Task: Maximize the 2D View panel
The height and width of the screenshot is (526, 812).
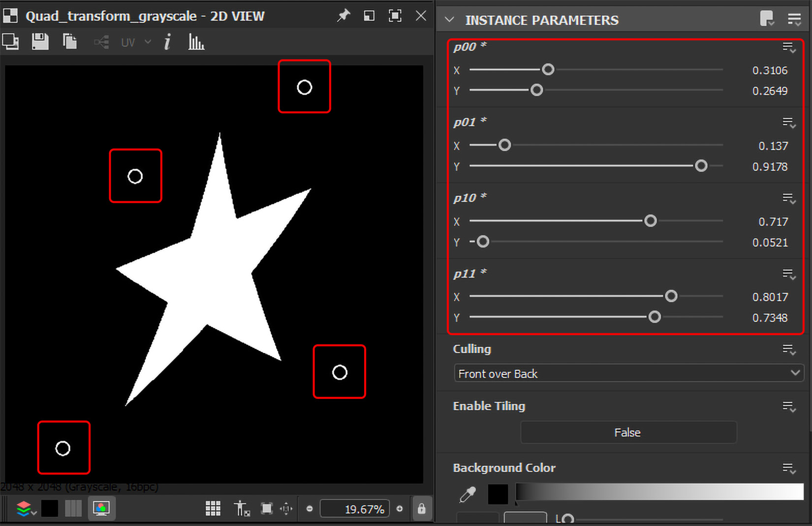Action: (x=395, y=16)
